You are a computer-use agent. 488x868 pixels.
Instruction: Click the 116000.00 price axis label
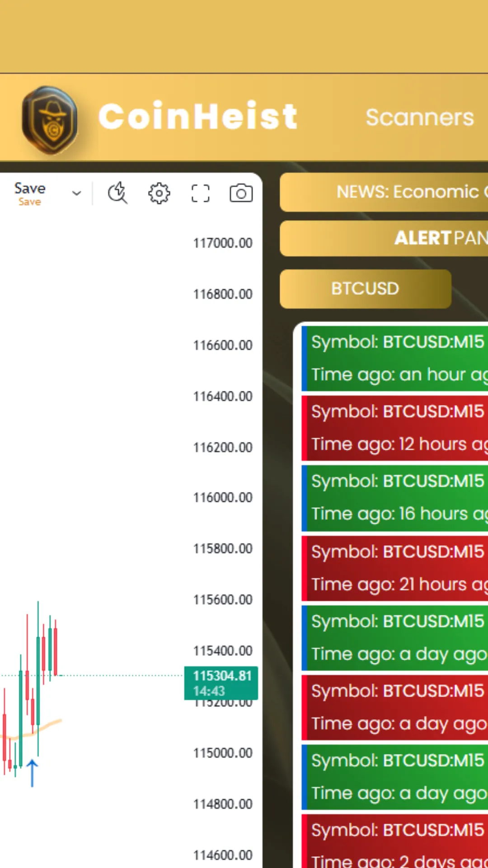[223, 498]
